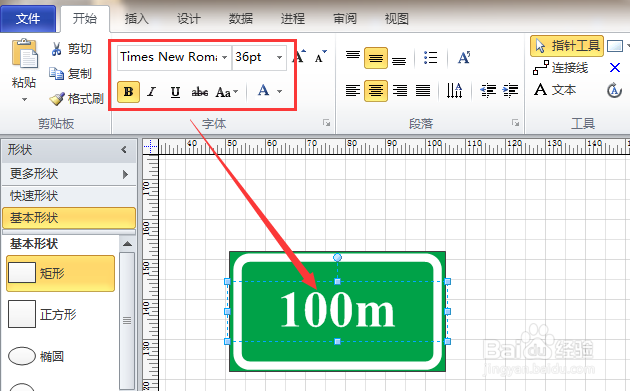The width and height of the screenshot is (630, 391).
Task: Open the Paragraph dialog launcher
Action: point(515,123)
